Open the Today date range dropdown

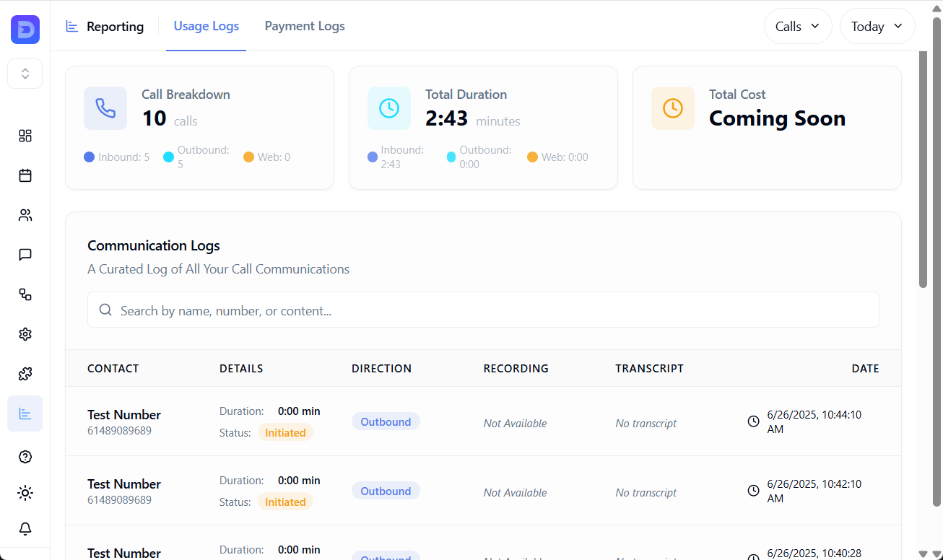pyautogui.click(x=877, y=26)
